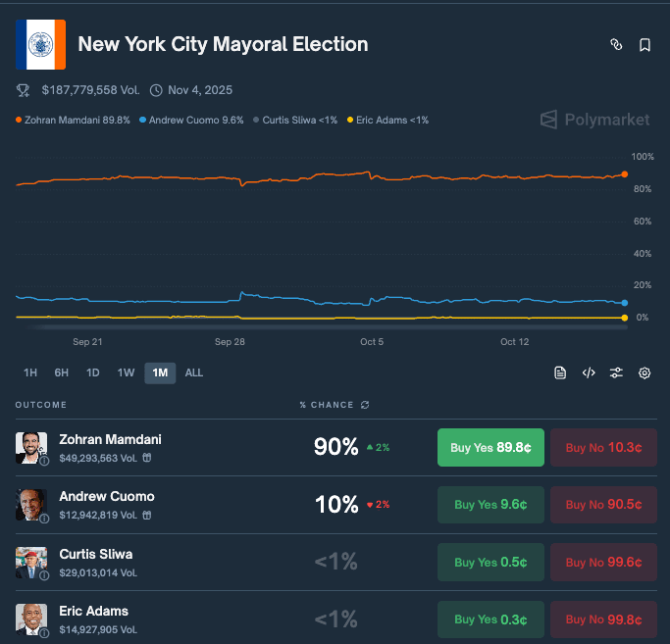Open the document icon below the chart
Screen dimensions: 670x644
[x=560, y=372]
